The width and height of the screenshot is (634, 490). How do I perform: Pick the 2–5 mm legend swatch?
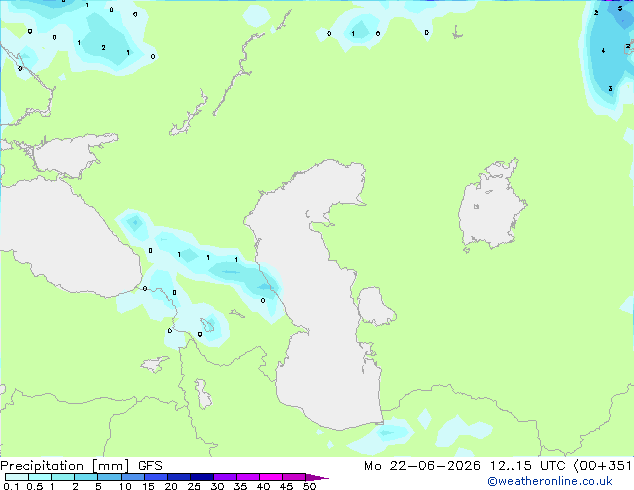[x=86, y=477]
